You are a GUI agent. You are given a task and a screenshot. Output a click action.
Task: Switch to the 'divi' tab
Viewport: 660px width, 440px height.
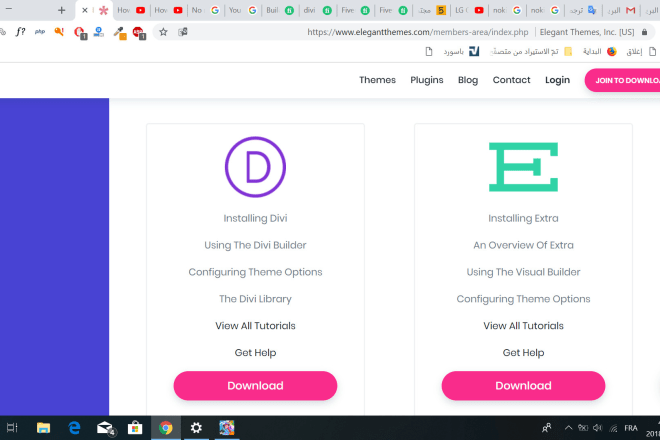pyautogui.click(x=318, y=10)
